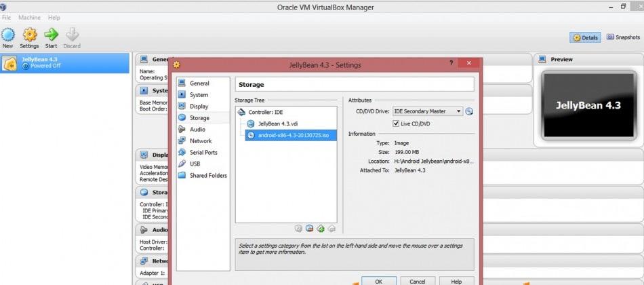Close the JellyBean 4.3 Settings dialog
Viewport: 644px width, 285px height.
tap(469, 63)
